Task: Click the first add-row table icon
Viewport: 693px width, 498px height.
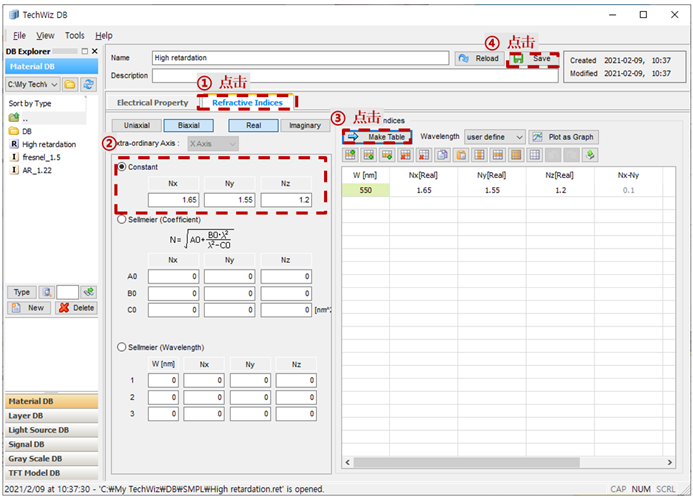Action: click(350, 155)
